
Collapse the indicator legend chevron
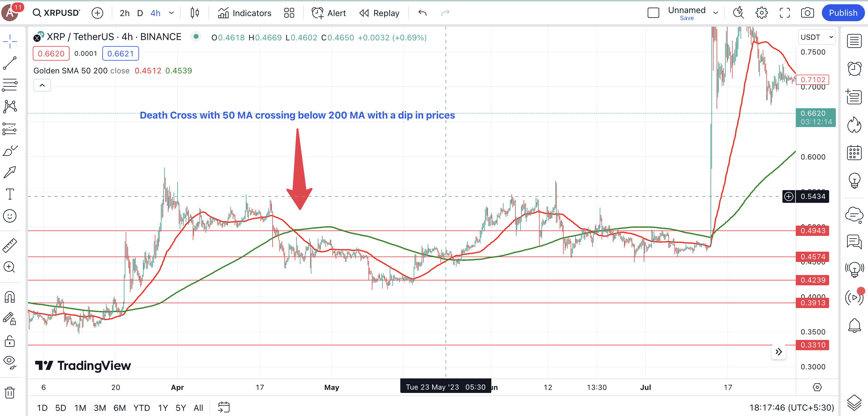click(42, 86)
